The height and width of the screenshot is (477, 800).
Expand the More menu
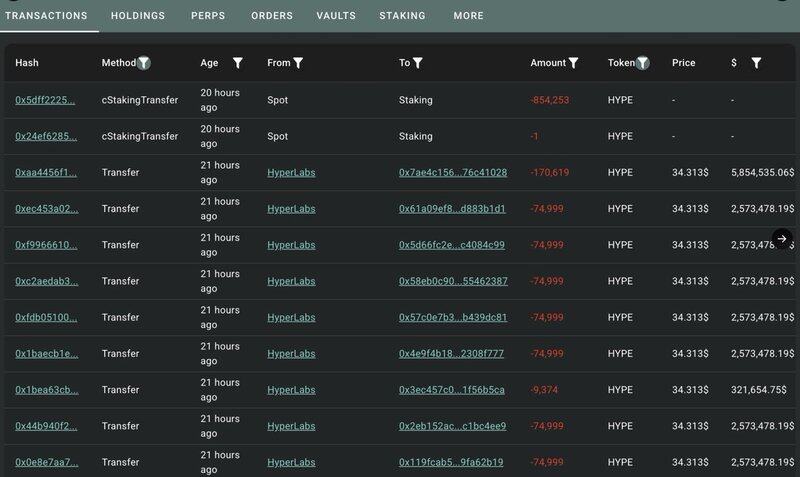tap(468, 16)
